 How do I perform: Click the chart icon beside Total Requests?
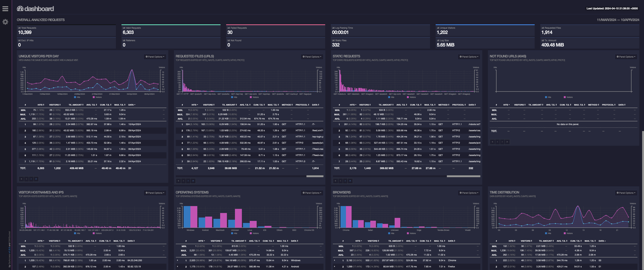[19, 28]
